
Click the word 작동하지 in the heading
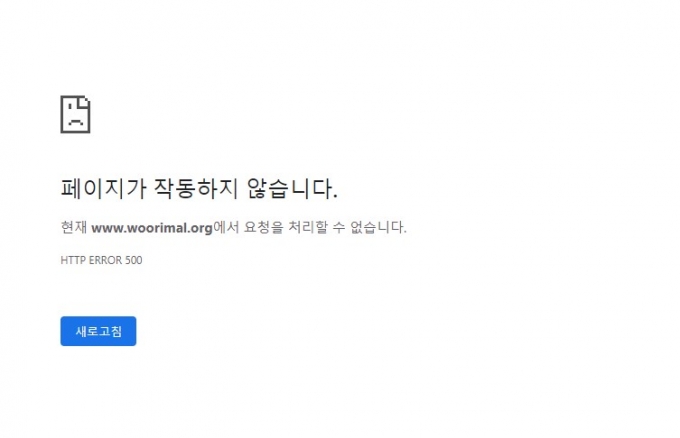pyautogui.click(x=196, y=189)
